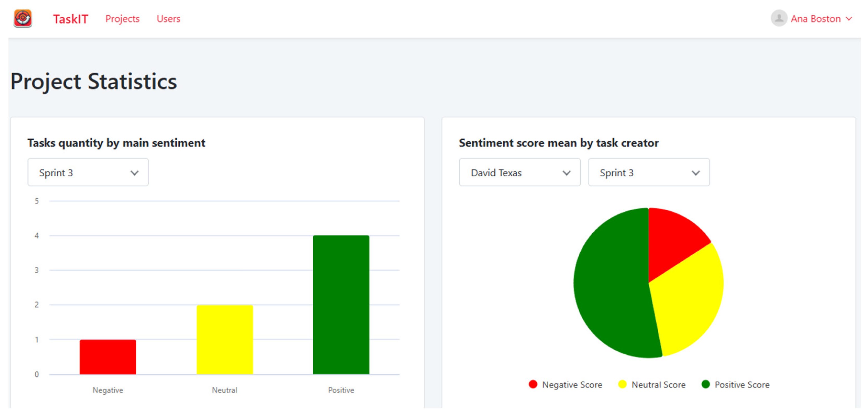Click the TaskIT target logo icon
Viewport: 868px width, 415px height.
(23, 18)
